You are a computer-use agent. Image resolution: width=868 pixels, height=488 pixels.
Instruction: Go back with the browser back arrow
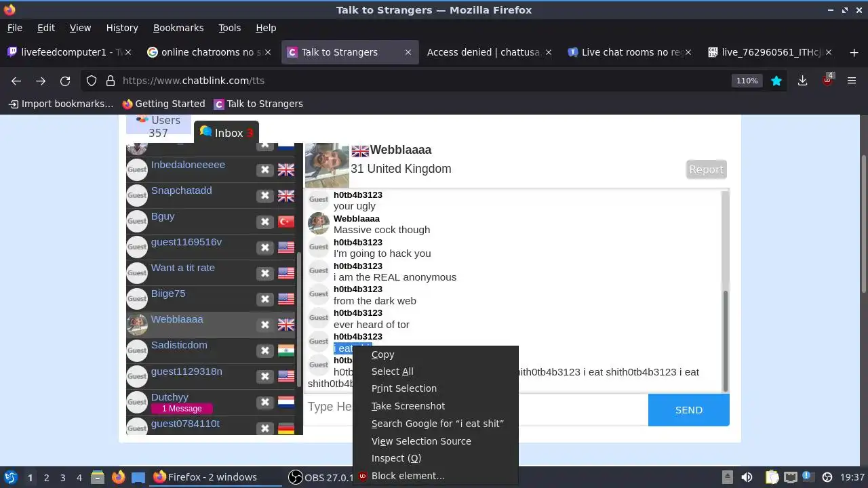pyautogui.click(x=16, y=81)
